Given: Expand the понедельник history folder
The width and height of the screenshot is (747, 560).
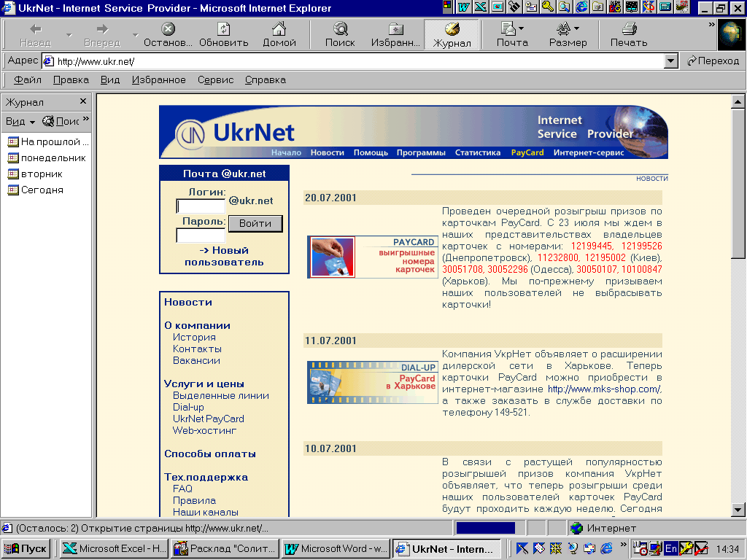Looking at the screenshot, I should tap(47, 158).
